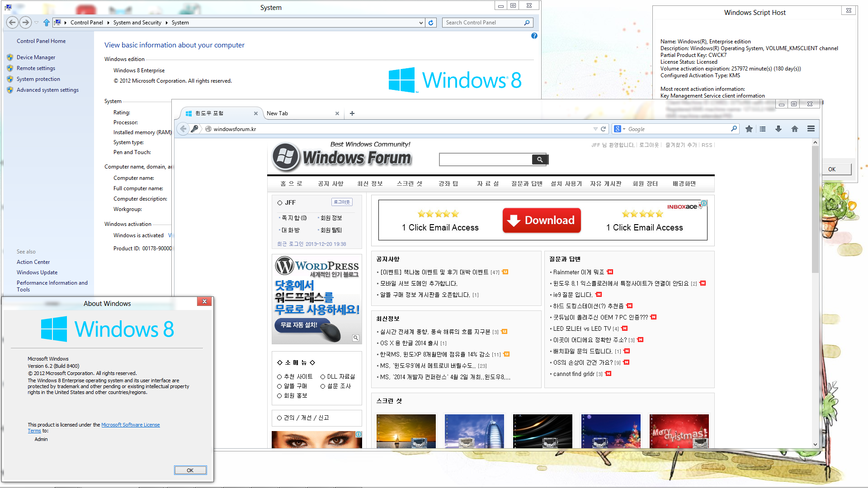Open browser URL history dropdown arrow
This screenshot has height=488, width=868.
[x=595, y=129]
